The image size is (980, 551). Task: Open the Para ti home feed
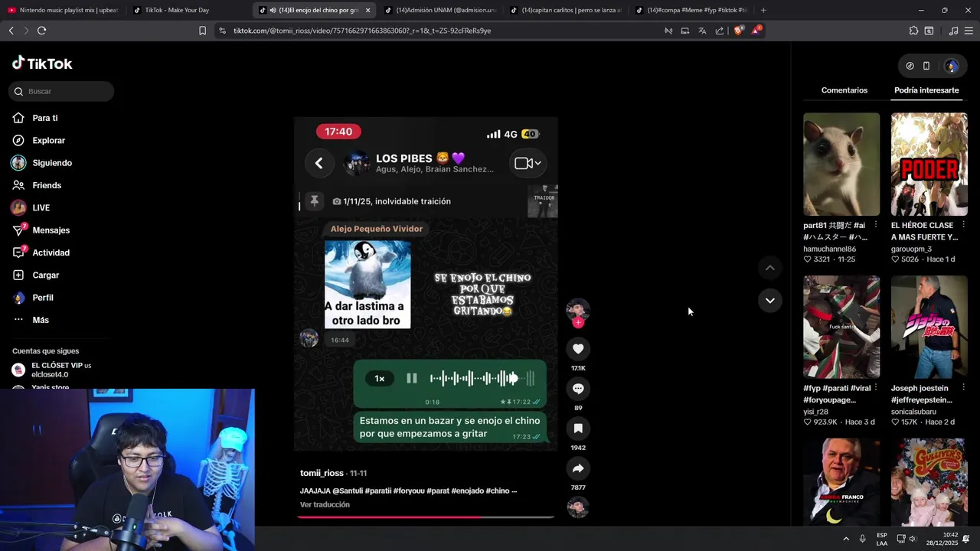pos(35,118)
